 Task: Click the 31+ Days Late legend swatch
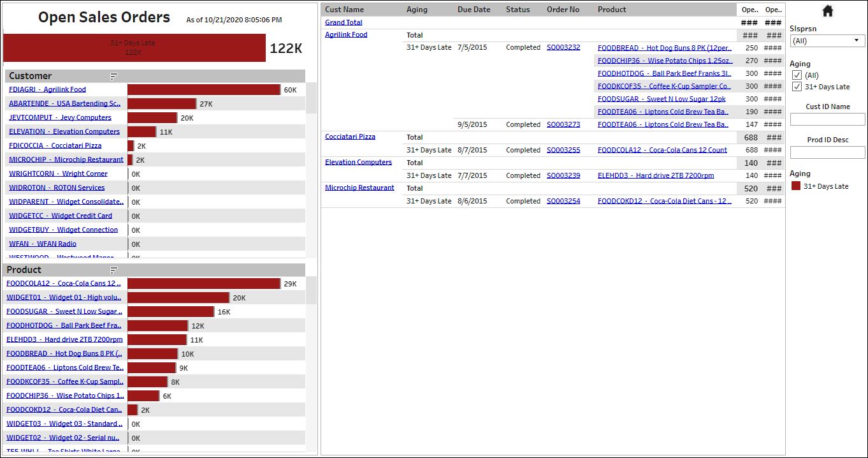pos(796,186)
